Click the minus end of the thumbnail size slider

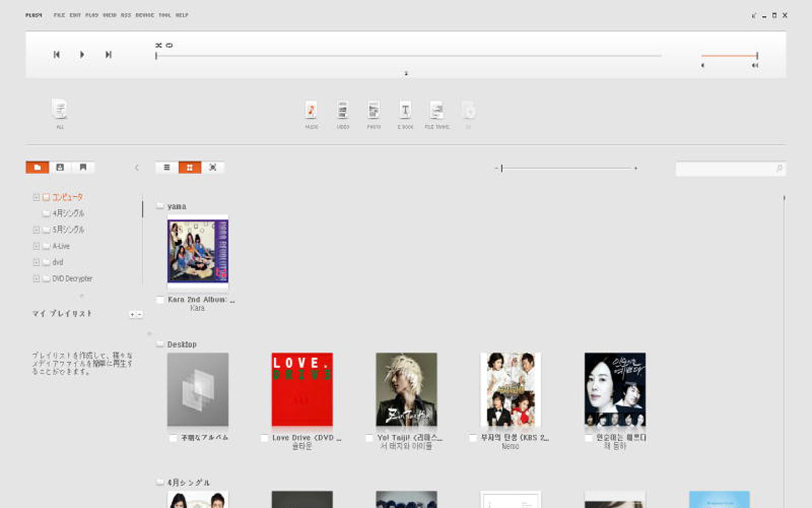click(497, 168)
